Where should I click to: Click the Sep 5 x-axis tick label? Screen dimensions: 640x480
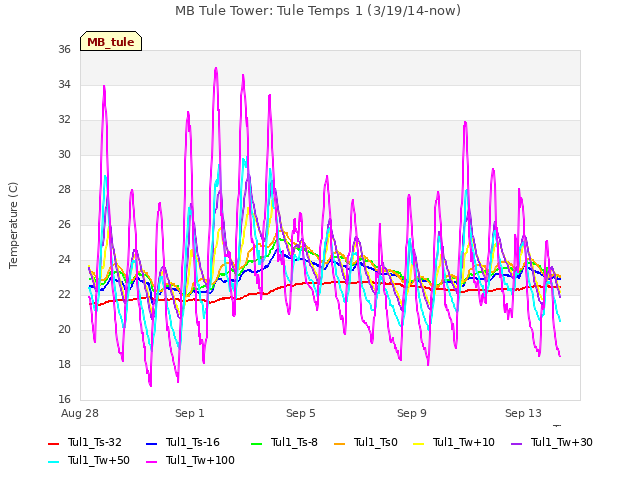pyautogui.click(x=301, y=413)
